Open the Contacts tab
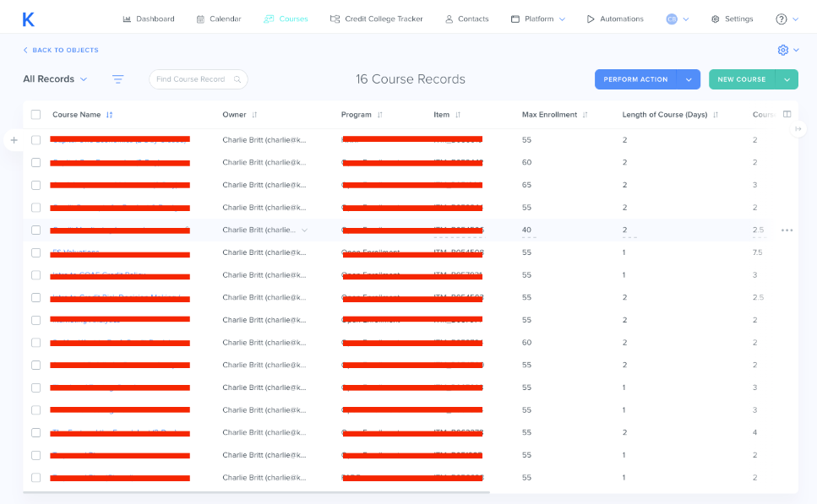 tap(467, 19)
